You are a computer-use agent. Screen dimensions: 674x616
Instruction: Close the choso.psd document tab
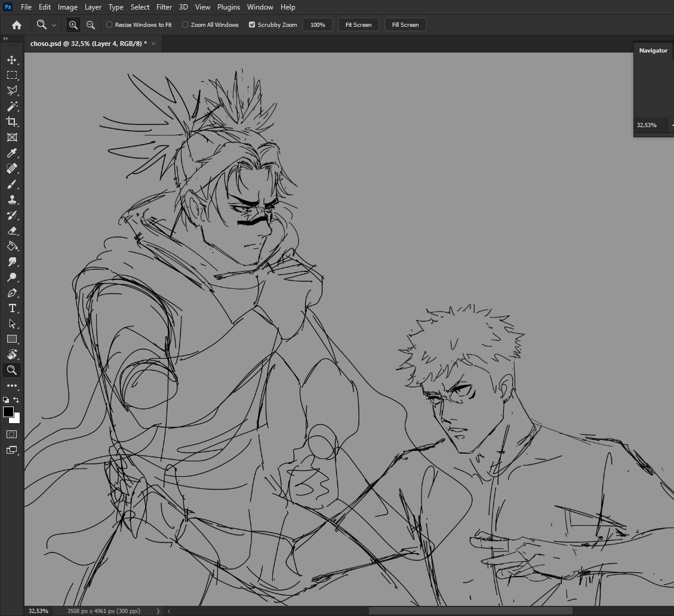pyautogui.click(x=153, y=44)
